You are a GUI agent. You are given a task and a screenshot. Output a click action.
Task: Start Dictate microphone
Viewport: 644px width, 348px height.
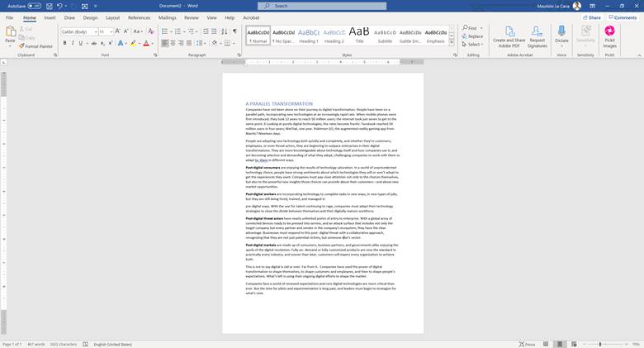[561, 35]
